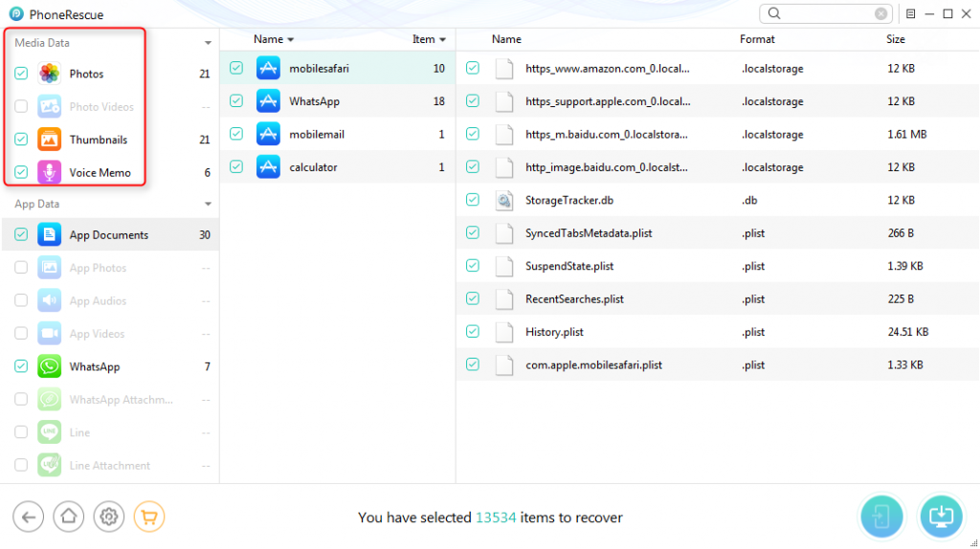This screenshot has width=980, height=549.
Task: Collapse the App Data section
Action: click(x=208, y=204)
